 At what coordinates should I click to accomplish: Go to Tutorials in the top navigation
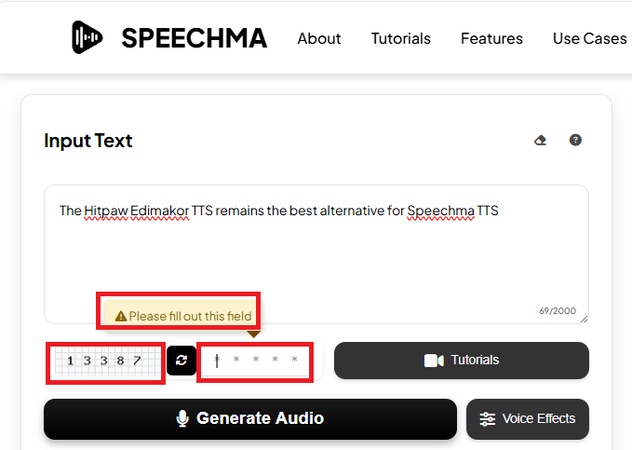tap(401, 39)
